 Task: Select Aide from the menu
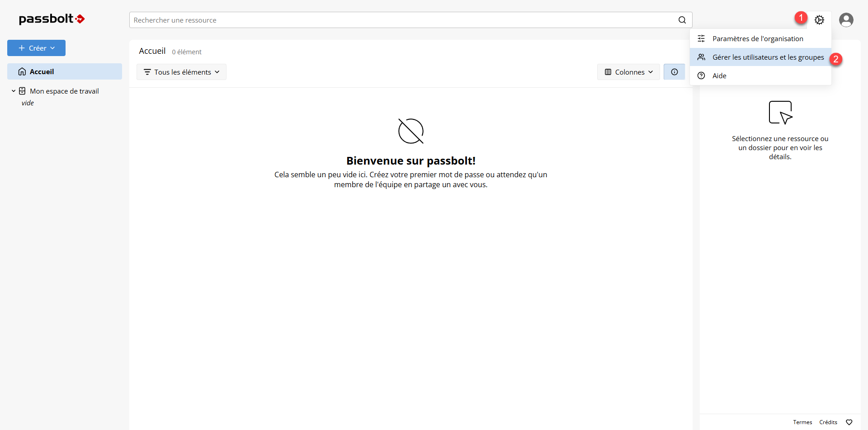719,76
